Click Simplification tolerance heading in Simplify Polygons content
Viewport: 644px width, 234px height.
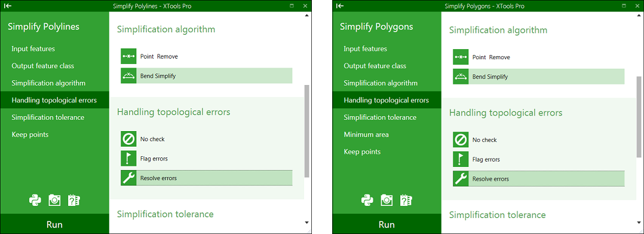[x=498, y=215]
